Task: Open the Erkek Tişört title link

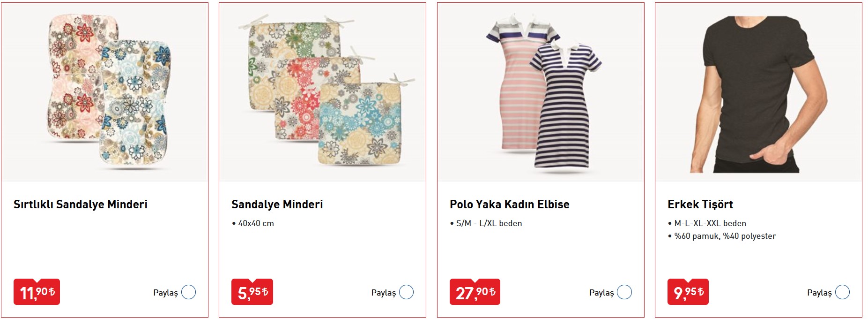Action: tap(700, 205)
